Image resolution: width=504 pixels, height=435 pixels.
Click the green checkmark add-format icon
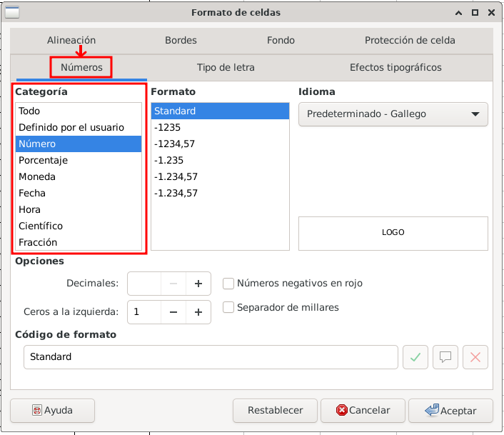pyautogui.click(x=415, y=357)
